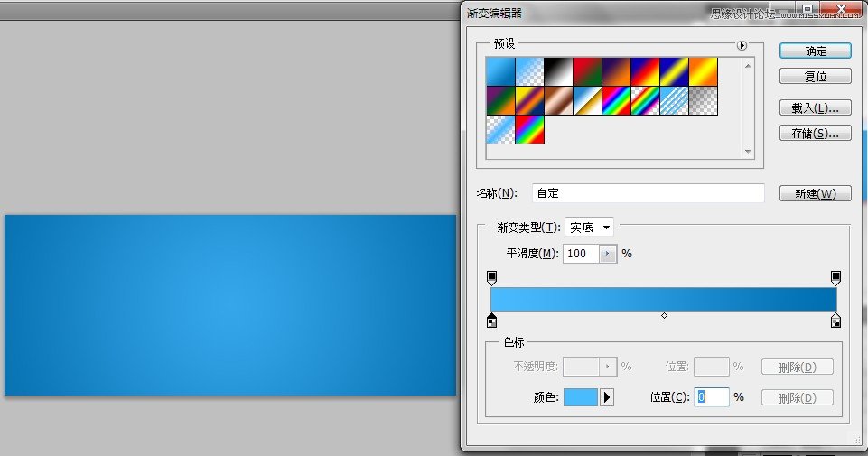868x456 pixels.
Task: Click the light blue color stop swatch
Action: point(580,397)
